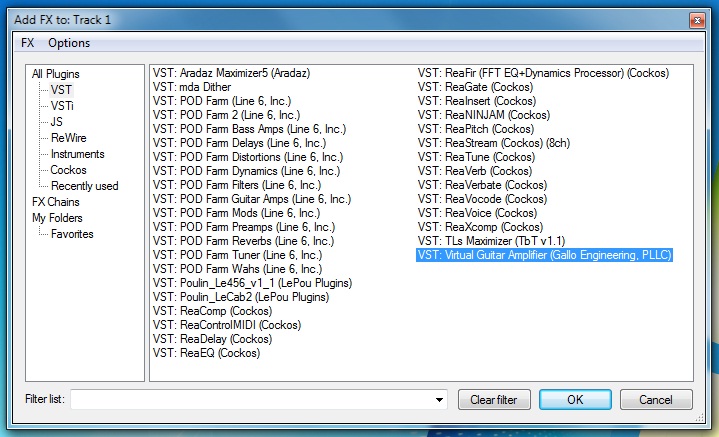Select VST: ReaInsert (Cockos)
The image size is (719, 437).
click(x=477, y=101)
